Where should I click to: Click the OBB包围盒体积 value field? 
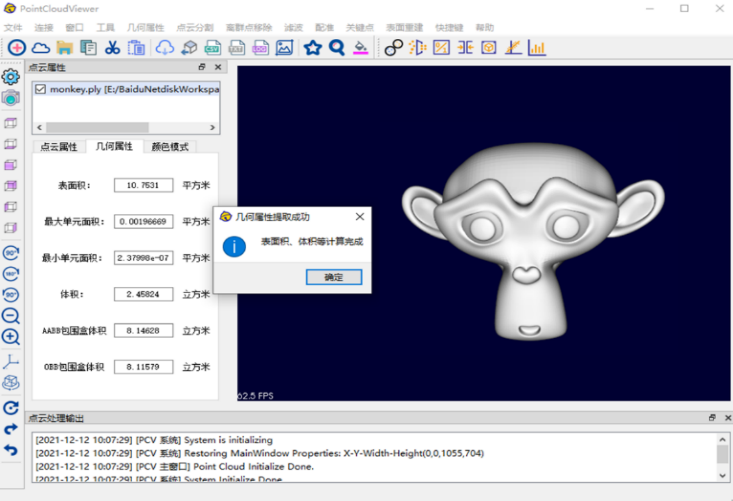[144, 367]
